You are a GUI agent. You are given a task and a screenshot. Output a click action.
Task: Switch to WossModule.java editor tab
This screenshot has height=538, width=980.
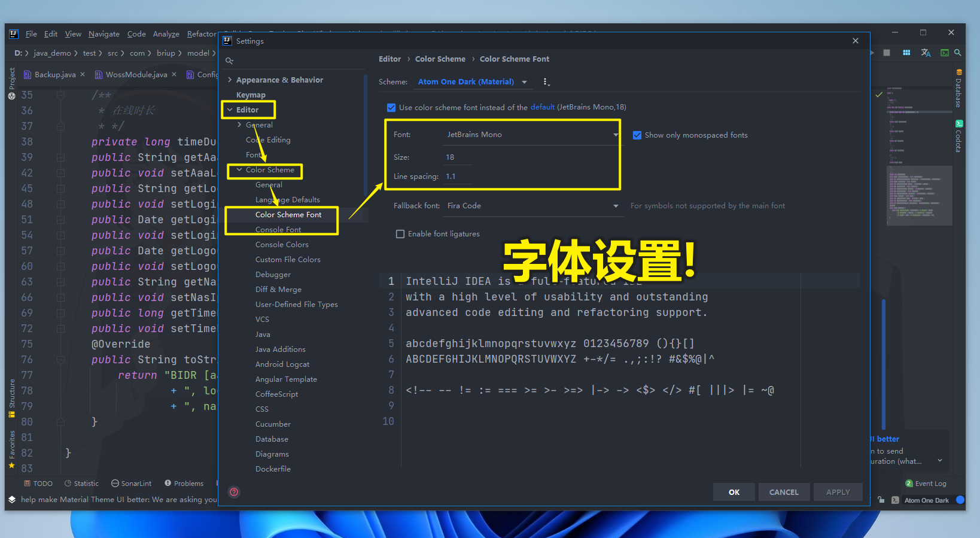(136, 75)
